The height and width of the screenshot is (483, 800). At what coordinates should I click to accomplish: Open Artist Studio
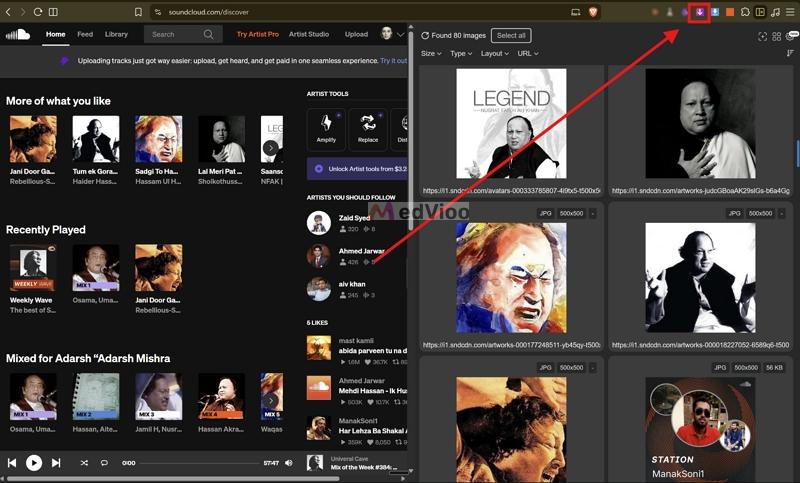coord(309,34)
